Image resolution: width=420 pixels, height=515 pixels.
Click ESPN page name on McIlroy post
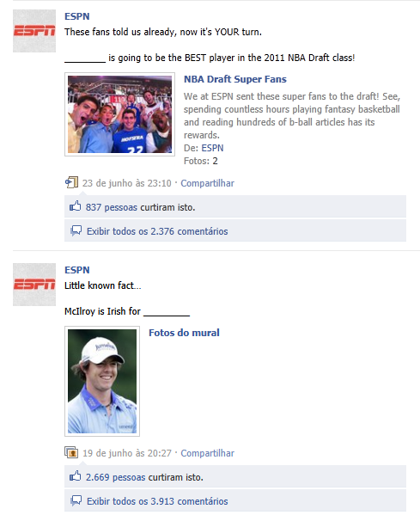[76, 270]
